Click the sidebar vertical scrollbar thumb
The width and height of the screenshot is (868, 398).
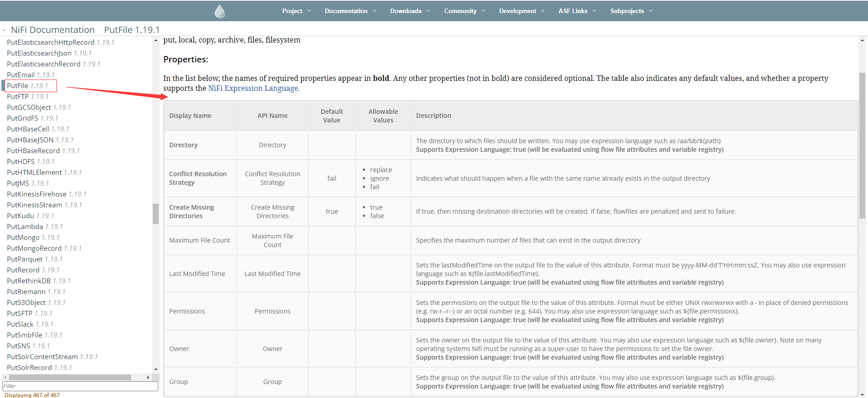click(x=156, y=214)
